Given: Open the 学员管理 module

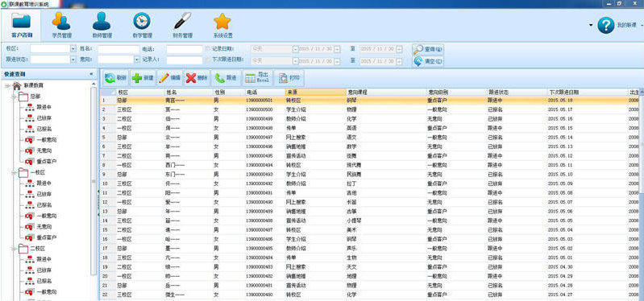Looking at the screenshot, I should click(61, 25).
